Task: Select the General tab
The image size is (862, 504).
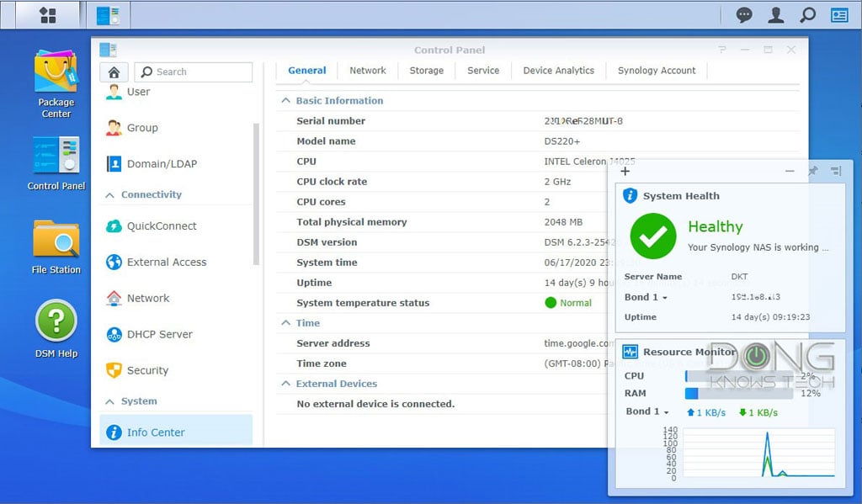Action: pos(306,71)
